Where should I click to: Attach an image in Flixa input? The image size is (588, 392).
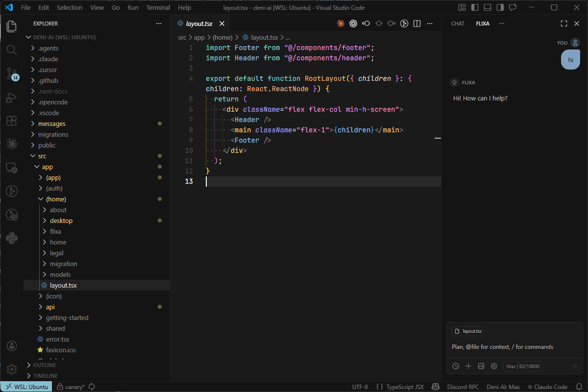(481, 366)
